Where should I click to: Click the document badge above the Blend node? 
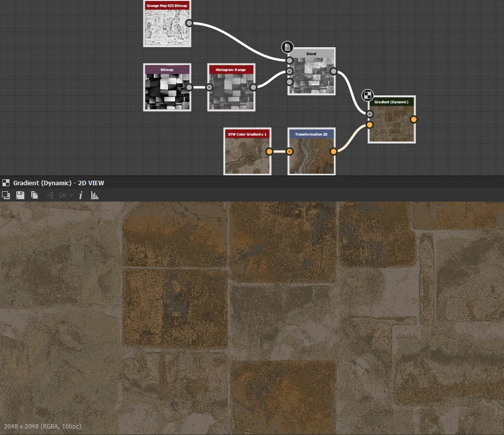pyautogui.click(x=287, y=47)
